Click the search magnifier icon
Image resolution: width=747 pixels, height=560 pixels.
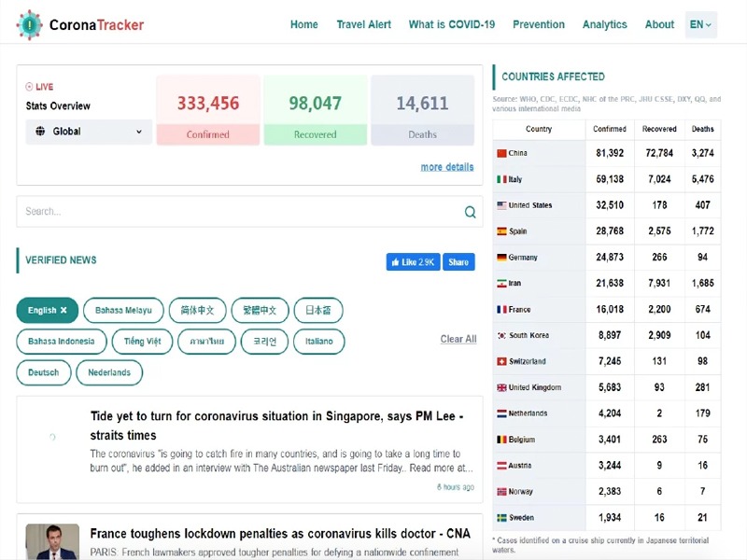(470, 212)
